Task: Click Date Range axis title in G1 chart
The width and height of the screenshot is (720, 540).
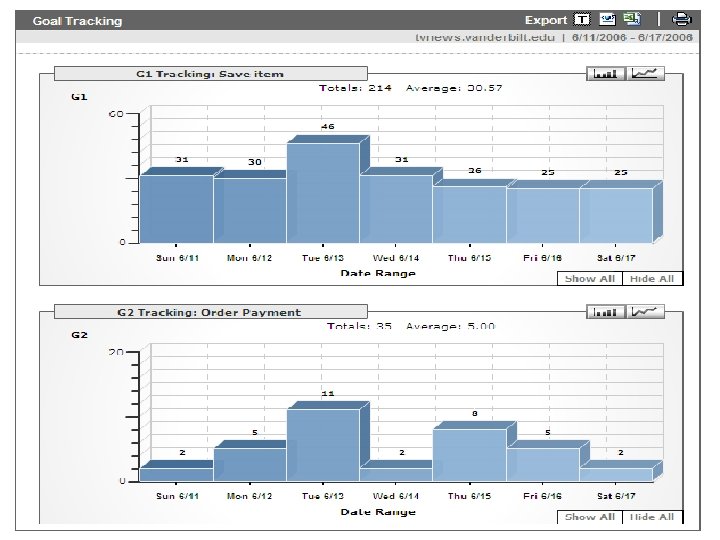Action: 378,273
